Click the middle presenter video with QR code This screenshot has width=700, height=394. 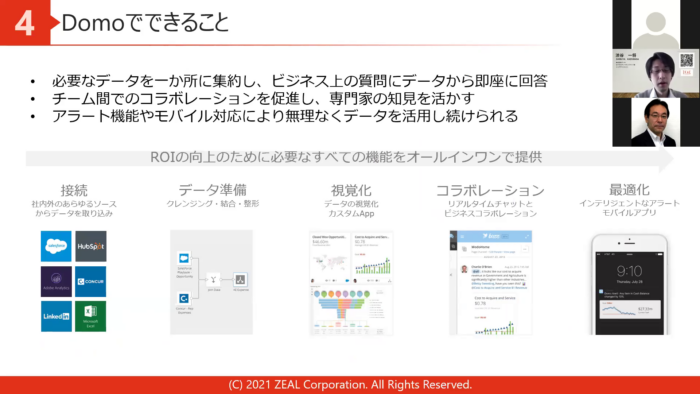[656, 73]
